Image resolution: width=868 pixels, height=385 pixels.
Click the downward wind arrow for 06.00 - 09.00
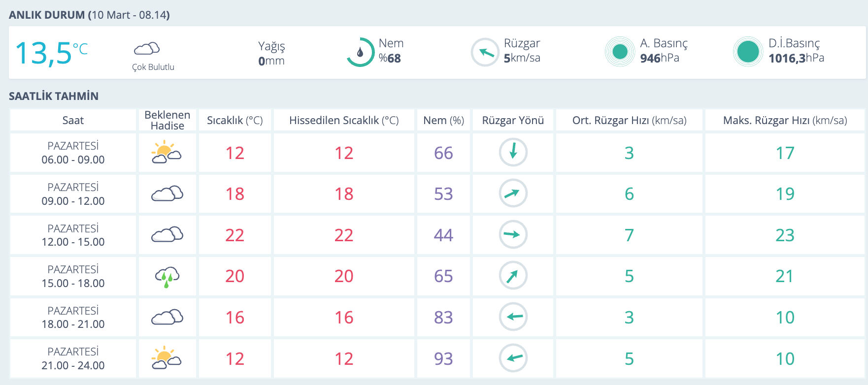513,152
